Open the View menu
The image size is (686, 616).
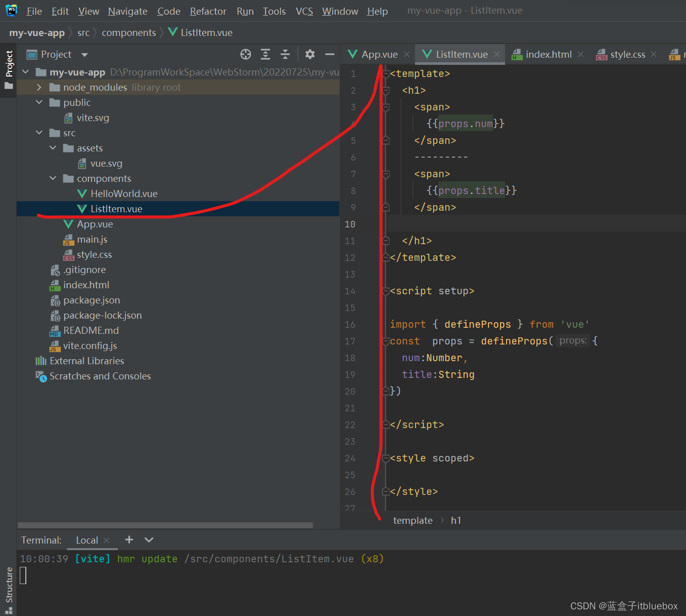tap(89, 11)
